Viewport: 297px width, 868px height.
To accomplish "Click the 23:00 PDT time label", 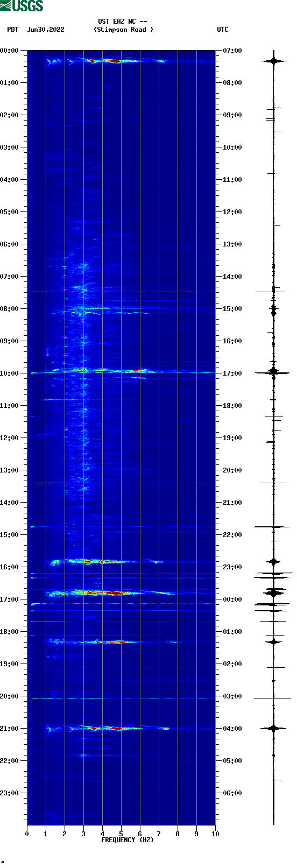I will click(x=9, y=793).
